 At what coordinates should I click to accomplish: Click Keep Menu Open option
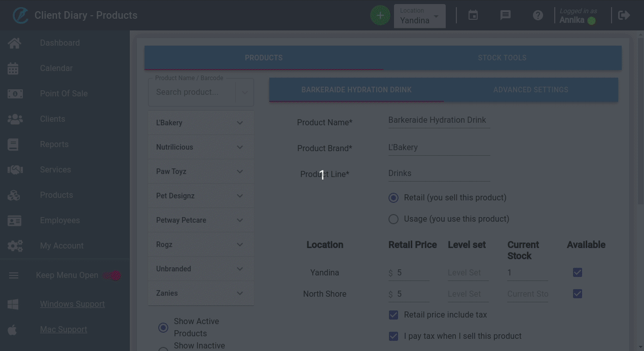coord(67,275)
